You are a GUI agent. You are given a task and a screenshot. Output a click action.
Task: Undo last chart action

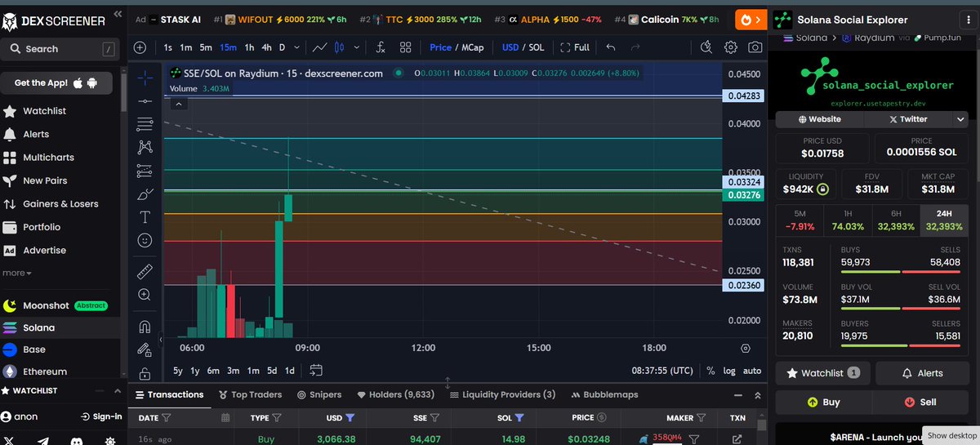(x=611, y=47)
